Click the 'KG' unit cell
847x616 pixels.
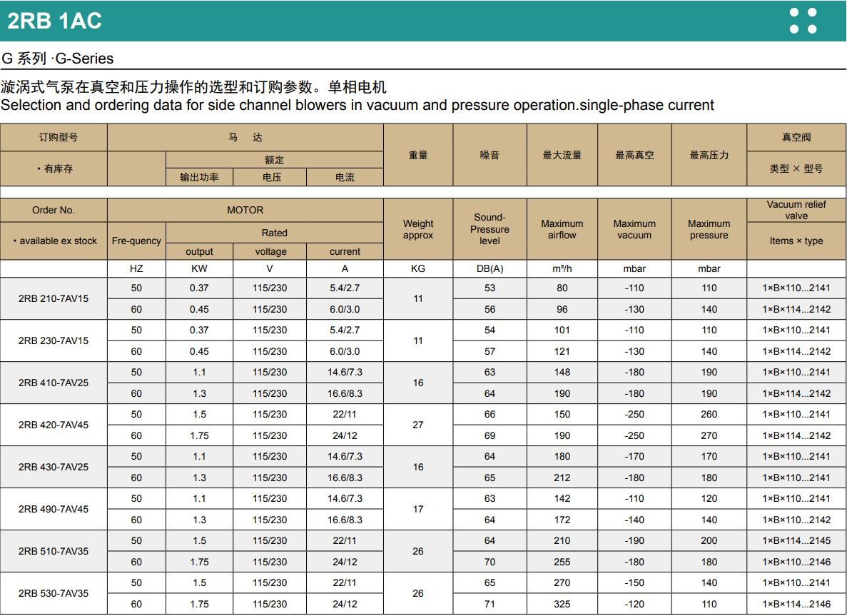point(418,268)
